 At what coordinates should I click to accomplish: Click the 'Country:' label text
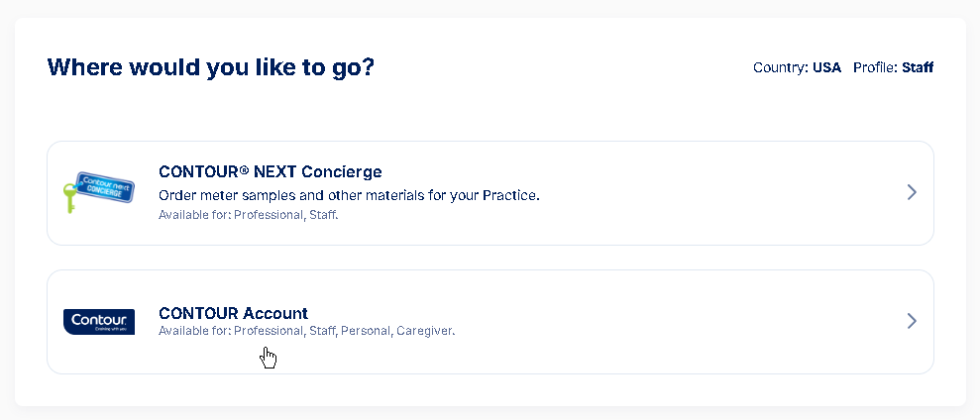click(781, 67)
